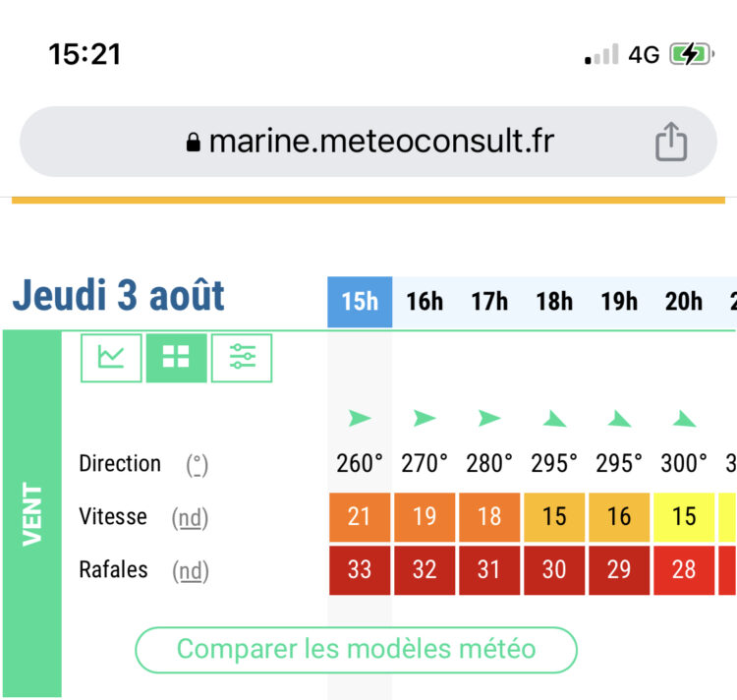The image size is (737, 700).
Task: Click the degree unit beside Direction
Action: click(198, 465)
